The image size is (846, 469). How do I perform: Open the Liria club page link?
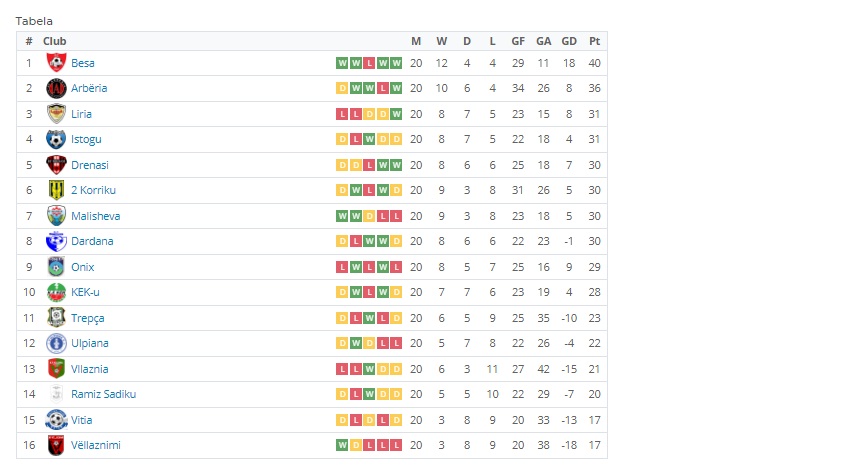click(81, 114)
